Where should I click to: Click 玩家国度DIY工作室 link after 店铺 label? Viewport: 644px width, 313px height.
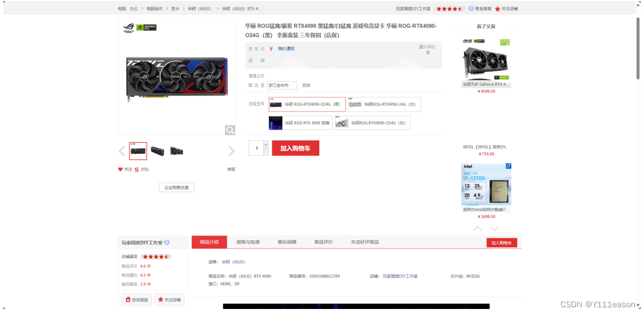[401, 276]
